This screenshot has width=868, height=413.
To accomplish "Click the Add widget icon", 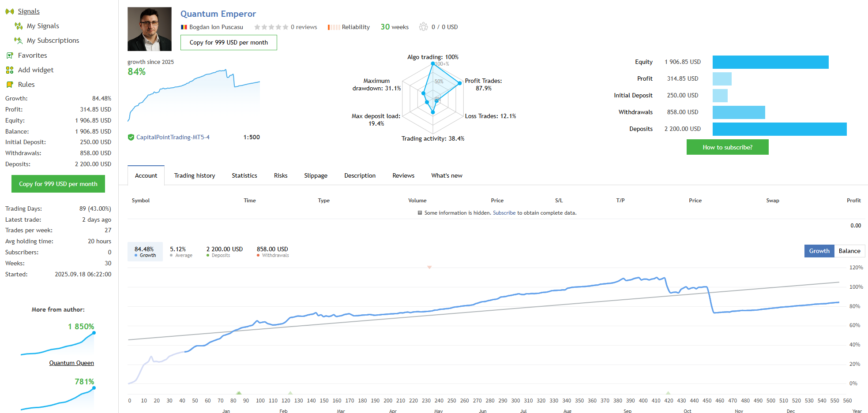I will [x=10, y=70].
